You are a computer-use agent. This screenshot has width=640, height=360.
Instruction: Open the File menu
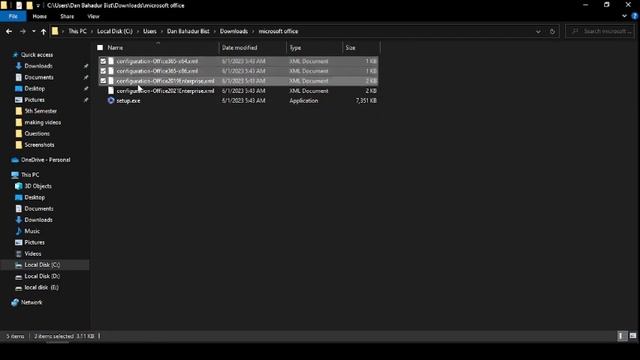pyautogui.click(x=13, y=16)
